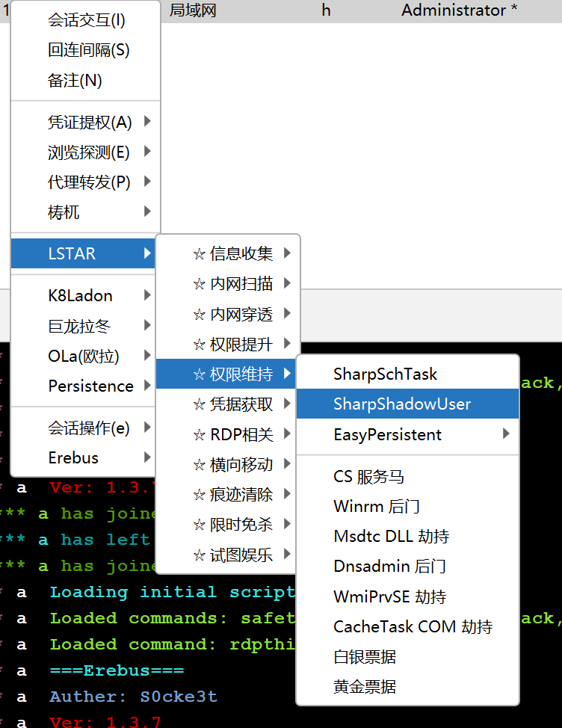This screenshot has width=562, height=728.
Task: Expand the 梼杌 submenu
Action: click(86, 212)
